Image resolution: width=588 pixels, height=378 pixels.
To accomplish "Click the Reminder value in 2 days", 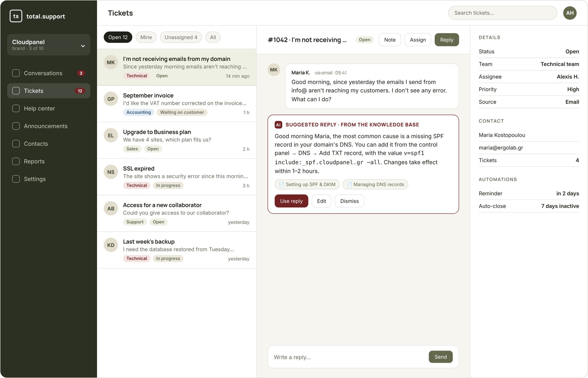I will click(568, 193).
